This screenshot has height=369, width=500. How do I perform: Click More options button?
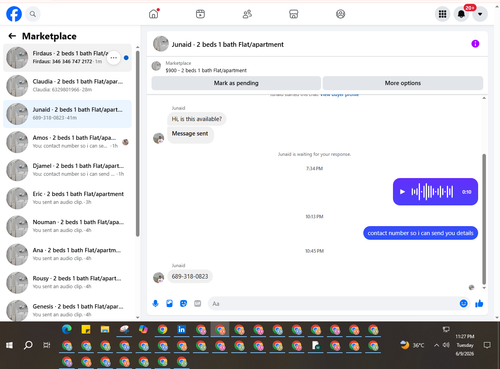tap(403, 83)
